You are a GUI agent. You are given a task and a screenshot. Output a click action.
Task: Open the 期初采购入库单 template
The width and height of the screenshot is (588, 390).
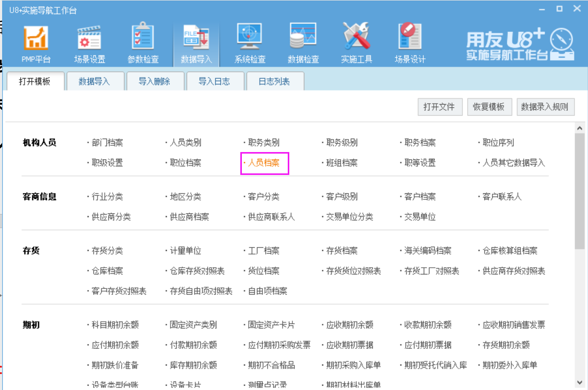(x=353, y=366)
